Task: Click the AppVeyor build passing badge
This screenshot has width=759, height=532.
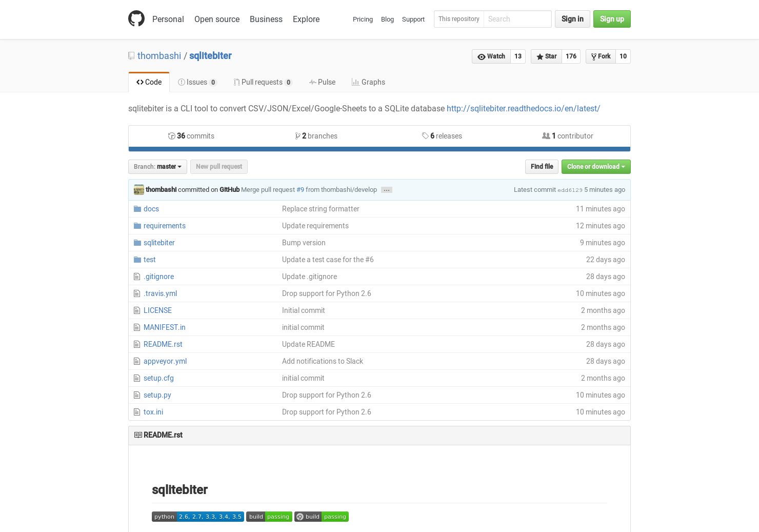Action: (322, 517)
